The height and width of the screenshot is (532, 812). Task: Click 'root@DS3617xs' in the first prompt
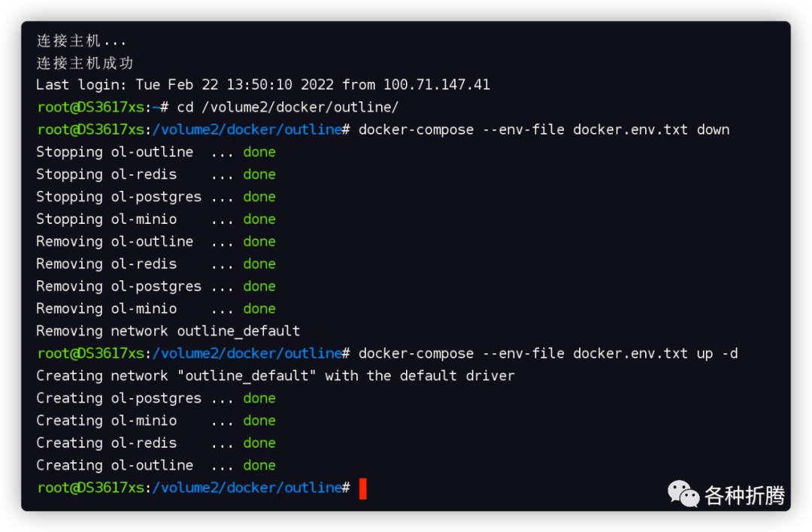click(91, 107)
